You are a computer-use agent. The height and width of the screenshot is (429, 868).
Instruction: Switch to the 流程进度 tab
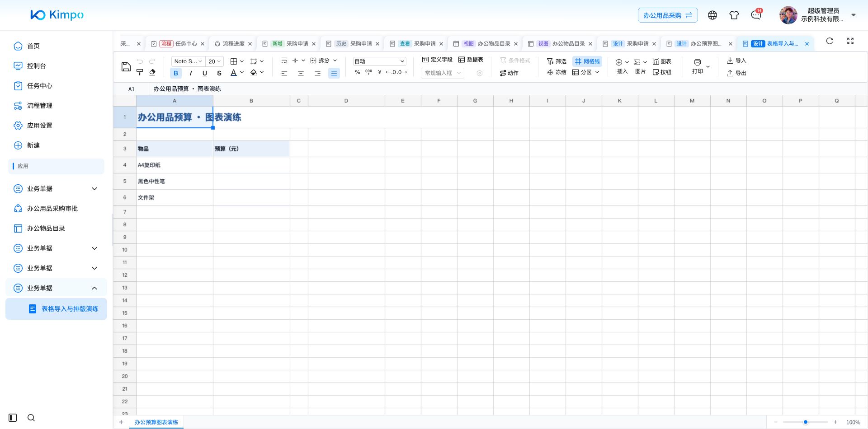tap(233, 44)
